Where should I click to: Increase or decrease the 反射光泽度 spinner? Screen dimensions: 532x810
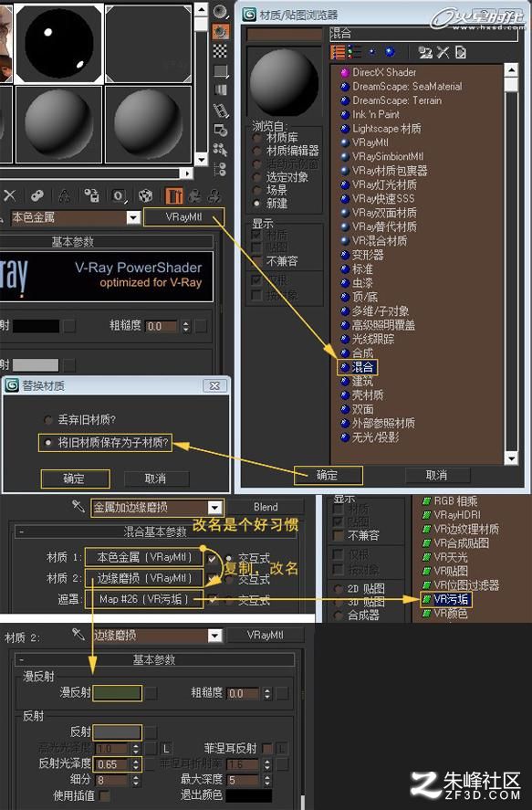(x=136, y=764)
